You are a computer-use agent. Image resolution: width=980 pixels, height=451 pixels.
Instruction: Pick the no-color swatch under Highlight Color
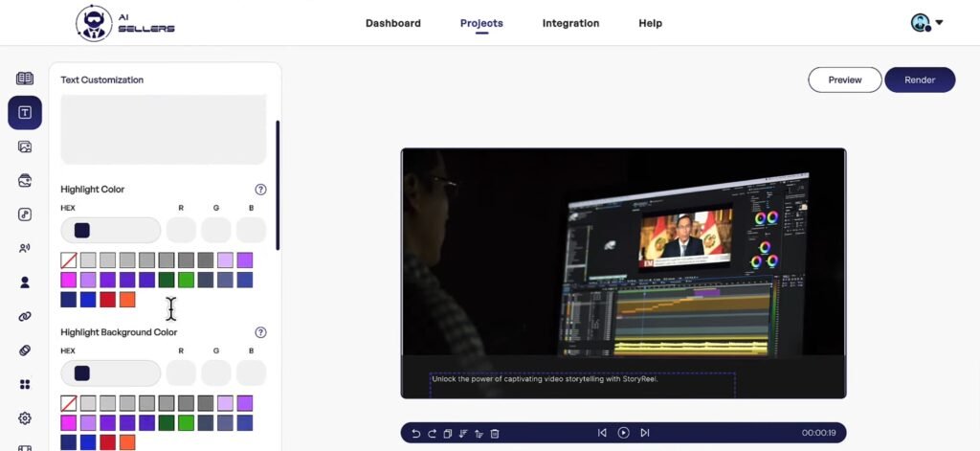point(69,260)
